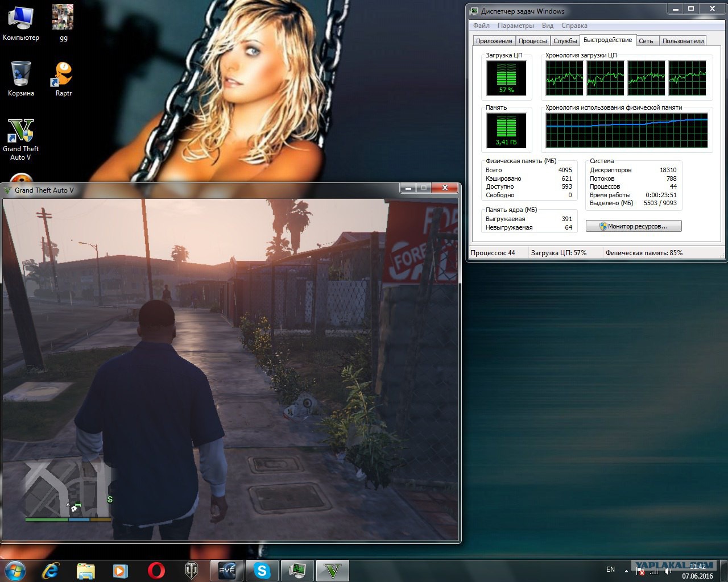Switch to the Пользователи tab
This screenshot has height=582, width=728.
[x=683, y=41]
